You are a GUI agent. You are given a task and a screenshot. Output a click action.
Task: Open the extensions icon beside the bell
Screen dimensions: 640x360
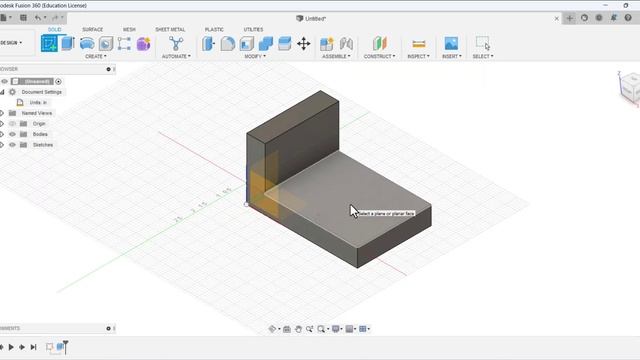(599, 18)
